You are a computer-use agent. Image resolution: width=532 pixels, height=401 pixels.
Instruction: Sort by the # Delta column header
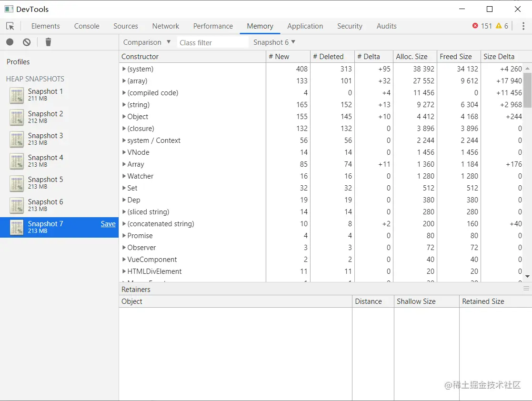click(x=374, y=57)
